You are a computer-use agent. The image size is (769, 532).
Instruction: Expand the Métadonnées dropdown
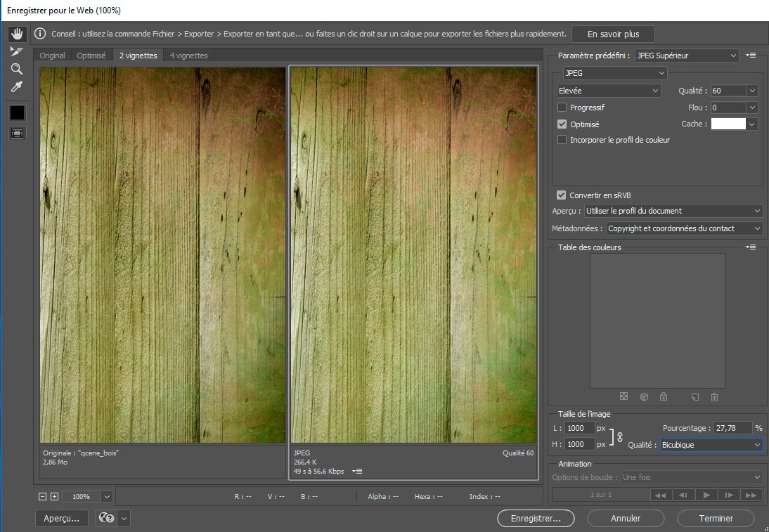tap(684, 228)
